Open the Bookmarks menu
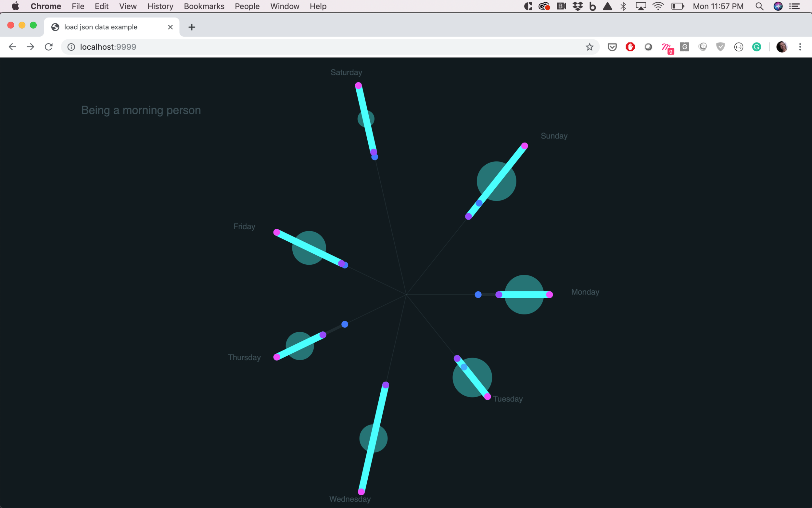Screen dimensions: 812x508 204,6
